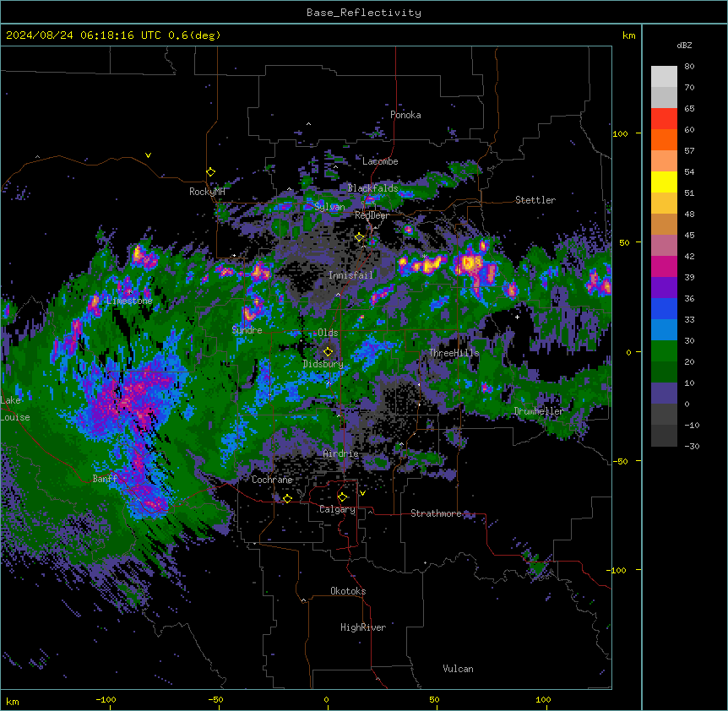Select the RockyMH label
728x711 pixels.
coord(207,192)
